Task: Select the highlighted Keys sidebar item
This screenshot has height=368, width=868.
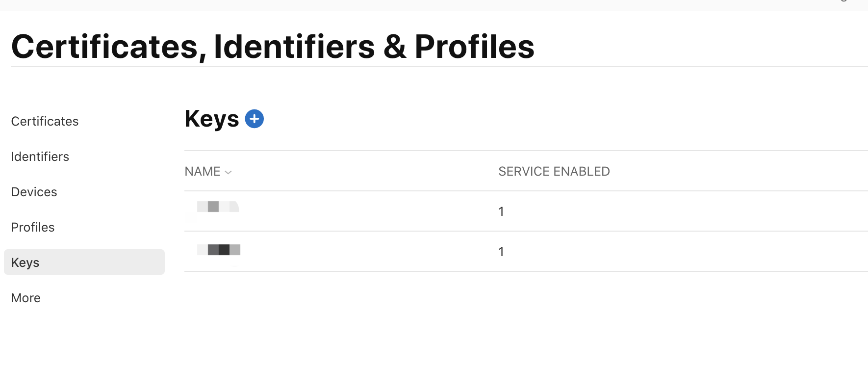Action: click(x=84, y=262)
